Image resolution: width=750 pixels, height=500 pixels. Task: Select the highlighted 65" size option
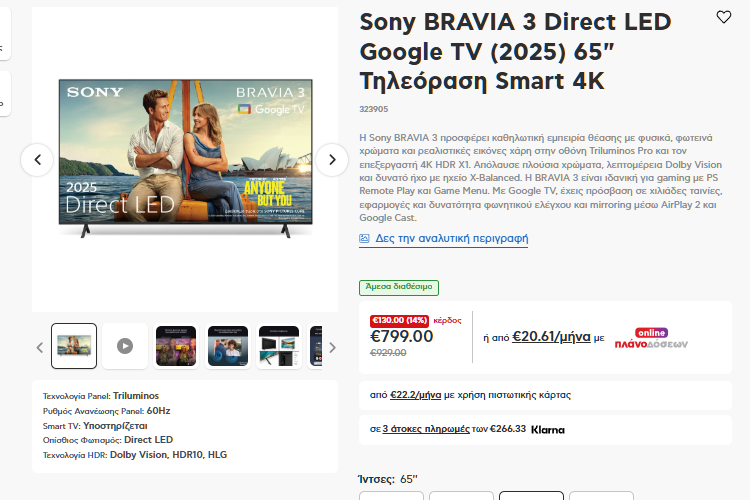pos(531,495)
